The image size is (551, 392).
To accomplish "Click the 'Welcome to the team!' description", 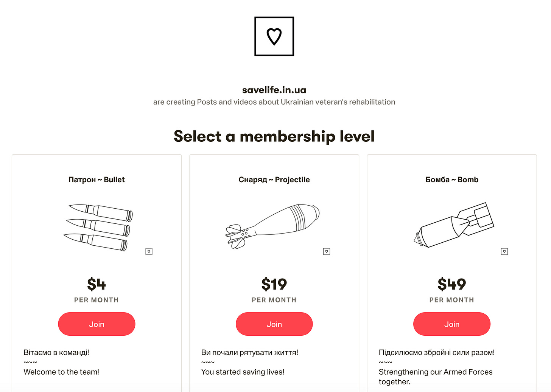I will click(61, 372).
